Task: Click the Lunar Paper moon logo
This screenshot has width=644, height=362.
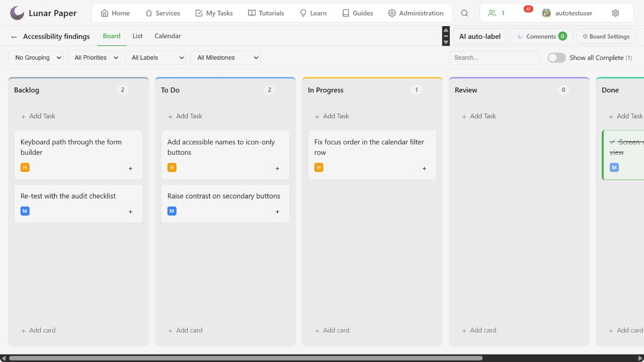Action: 17,13
